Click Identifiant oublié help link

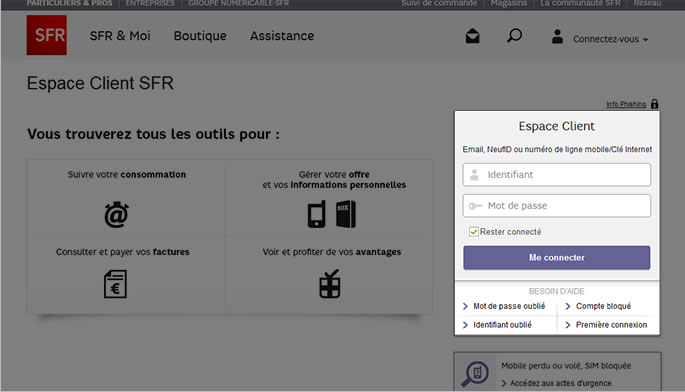pos(502,325)
